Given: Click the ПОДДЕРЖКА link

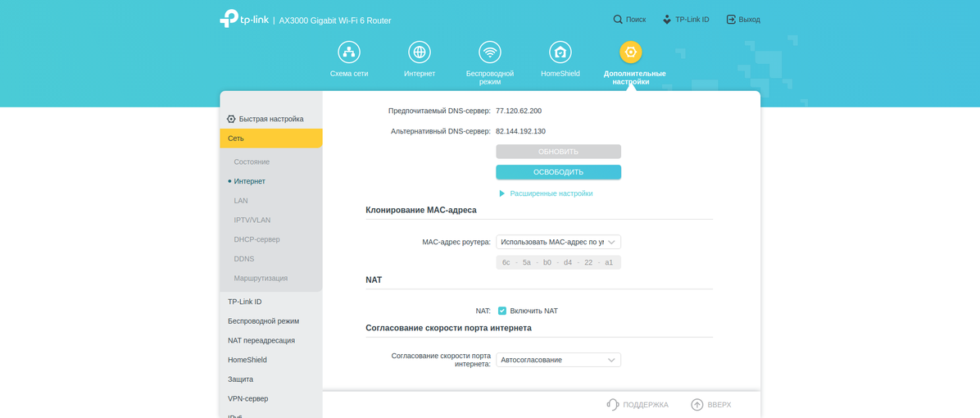Looking at the screenshot, I should click(x=646, y=405).
